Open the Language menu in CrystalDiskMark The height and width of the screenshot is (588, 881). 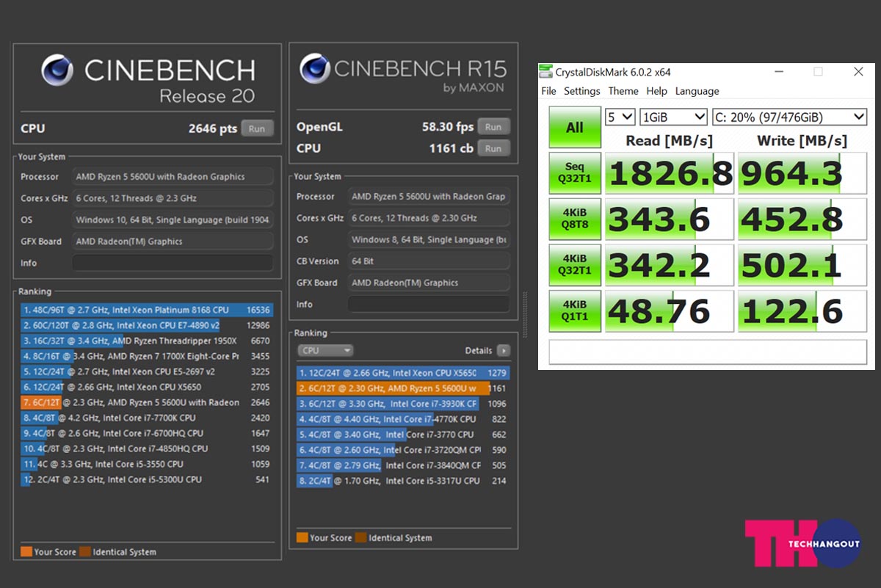click(x=697, y=91)
